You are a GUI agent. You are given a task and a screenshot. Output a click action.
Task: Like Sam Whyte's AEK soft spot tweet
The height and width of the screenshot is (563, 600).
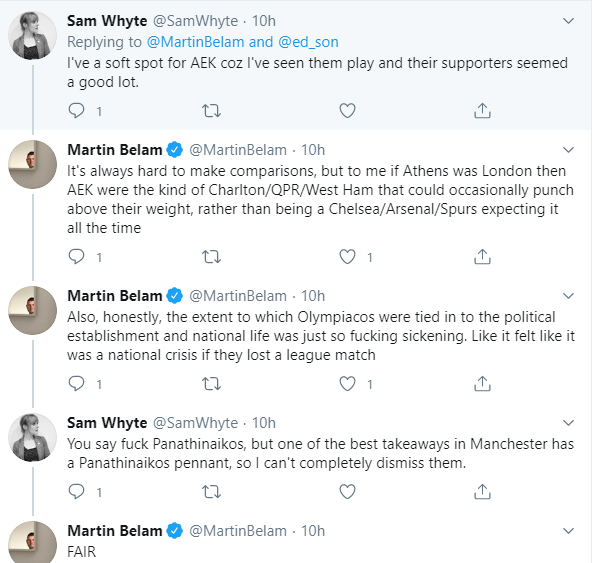347,110
